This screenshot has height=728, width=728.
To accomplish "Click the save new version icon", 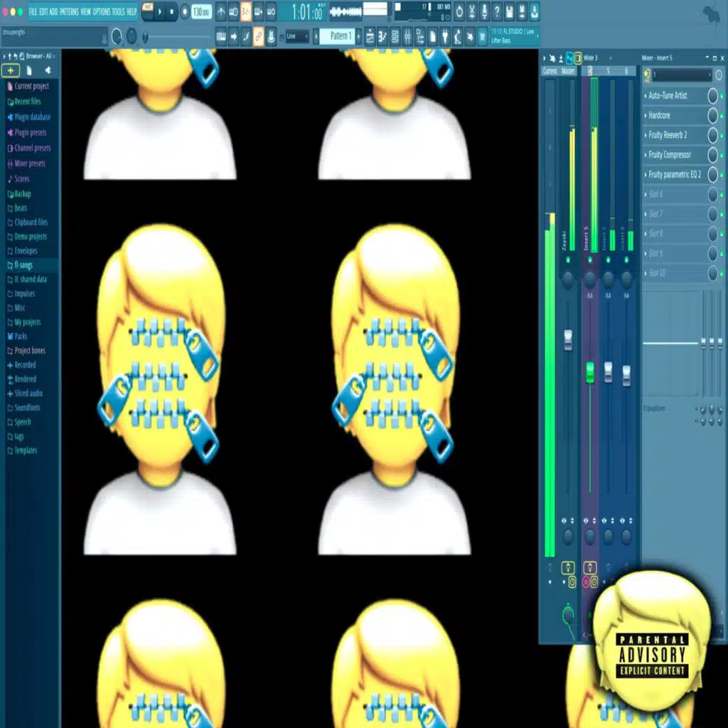I will (522, 12).
